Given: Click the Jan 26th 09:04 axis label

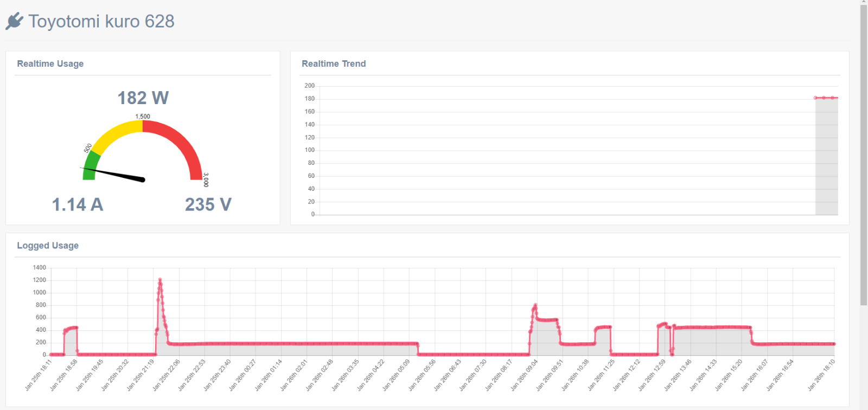Looking at the screenshot, I should click(525, 374).
